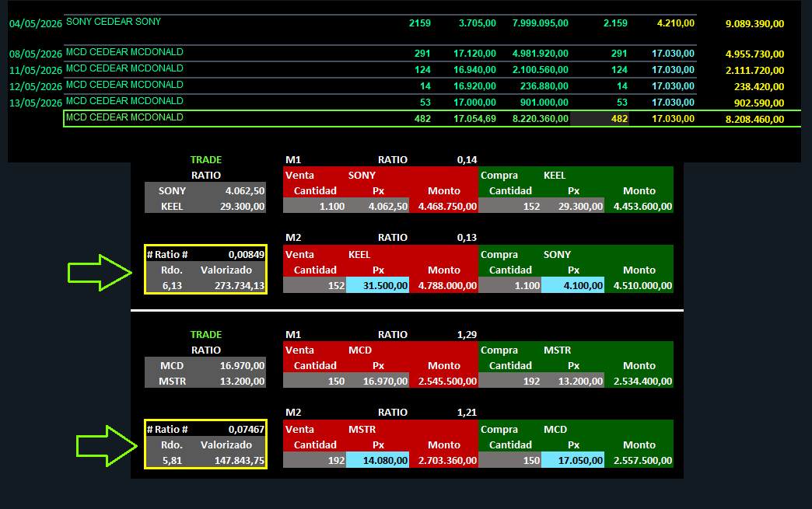Click MCD valuation 238.420,00

click(x=758, y=87)
